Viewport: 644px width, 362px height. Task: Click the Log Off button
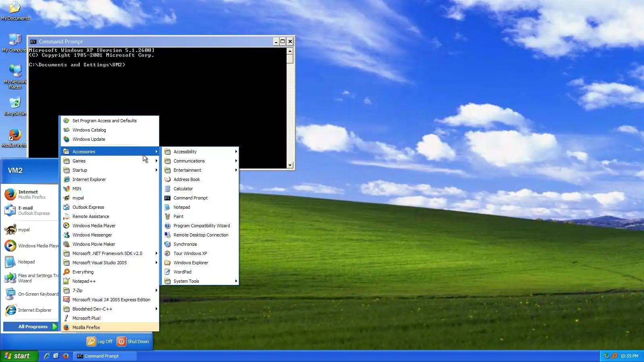click(x=100, y=341)
